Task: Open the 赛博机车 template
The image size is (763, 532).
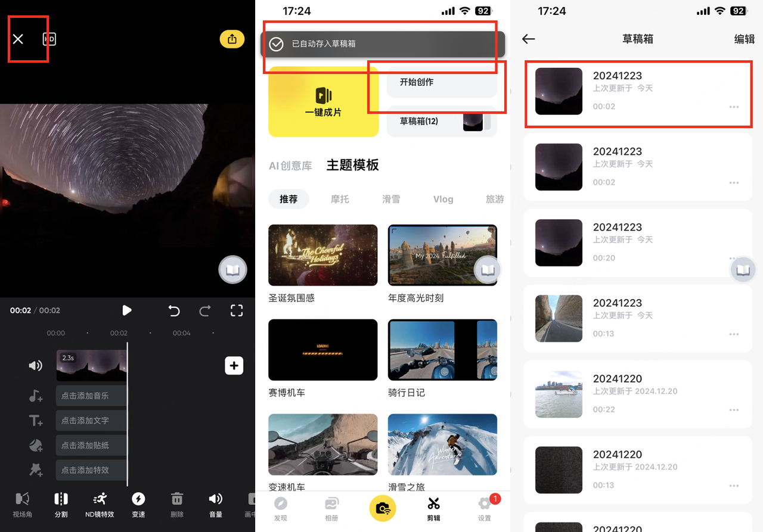Action: coord(323,350)
